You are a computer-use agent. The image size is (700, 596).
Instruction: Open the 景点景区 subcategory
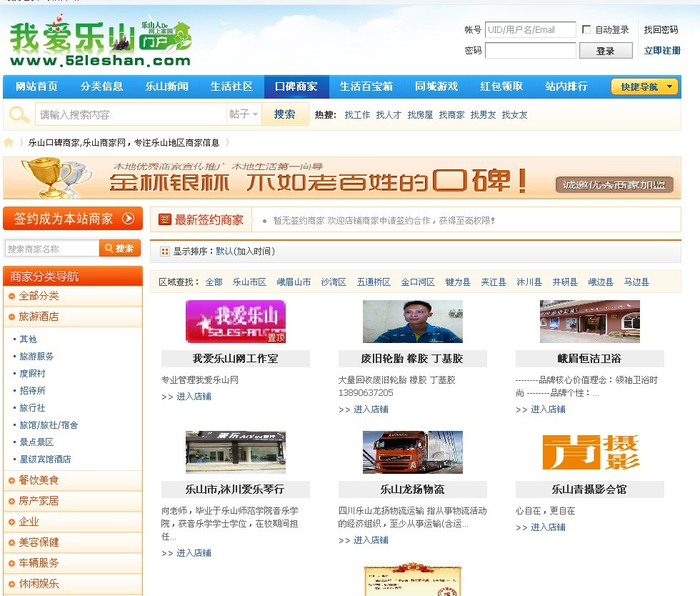[x=36, y=442]
